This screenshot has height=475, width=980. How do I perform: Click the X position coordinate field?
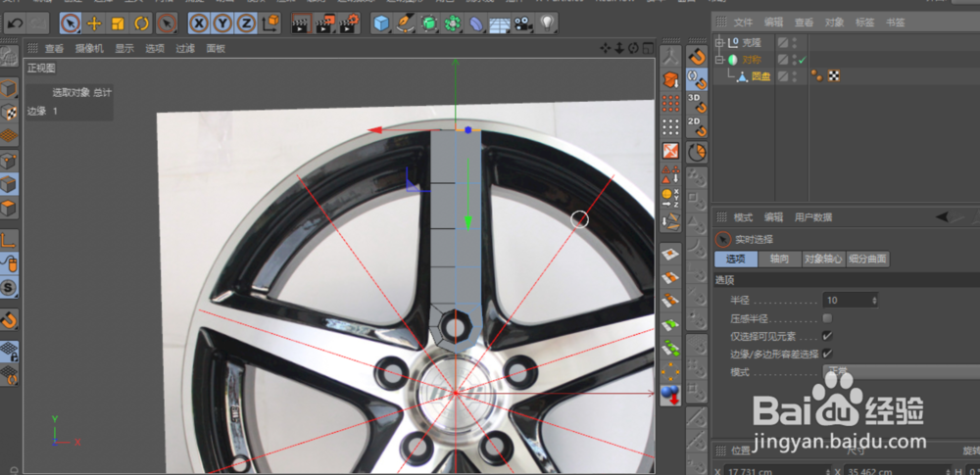click(x=780, y=471)
